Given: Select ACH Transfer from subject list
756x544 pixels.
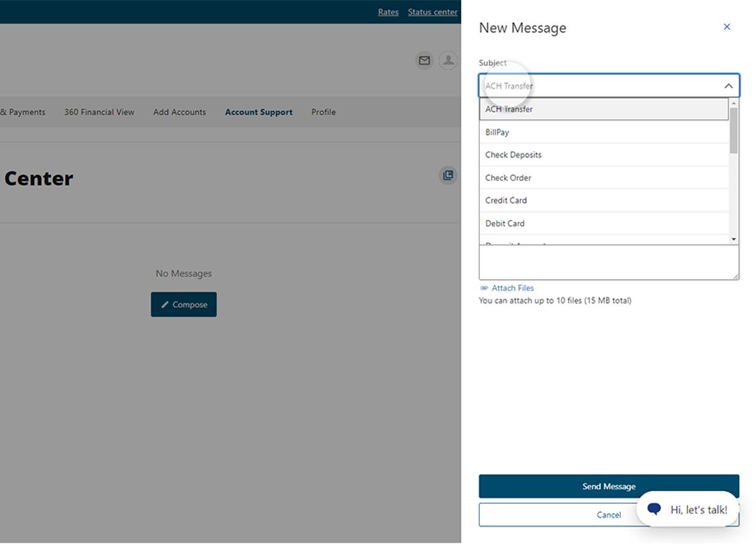Looking at the screenshot, I should coord(603,110).
